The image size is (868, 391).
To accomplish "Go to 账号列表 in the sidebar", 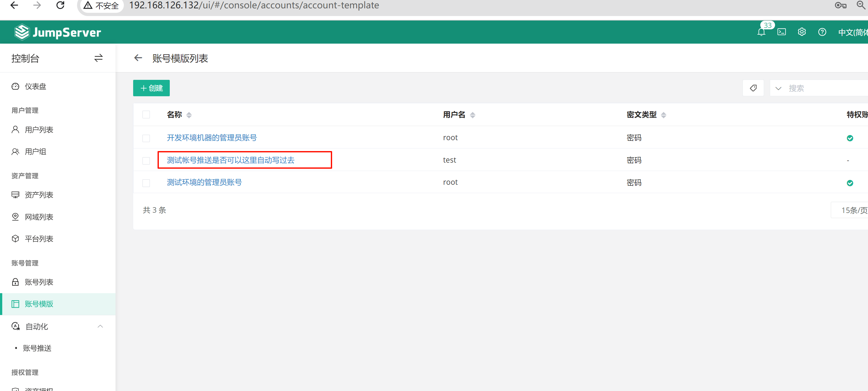I will pos(39,282).
